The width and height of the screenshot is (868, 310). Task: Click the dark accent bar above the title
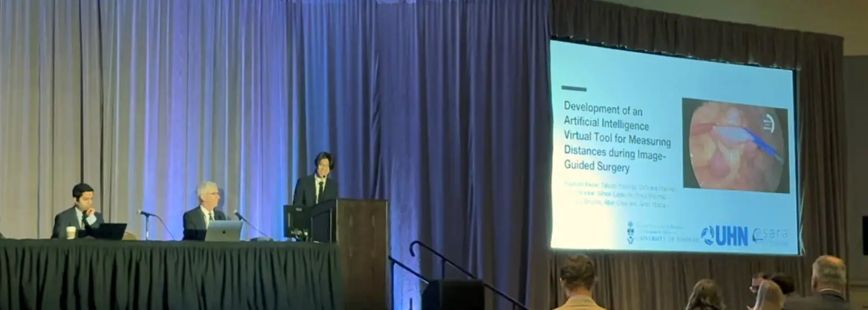(574, 89)
